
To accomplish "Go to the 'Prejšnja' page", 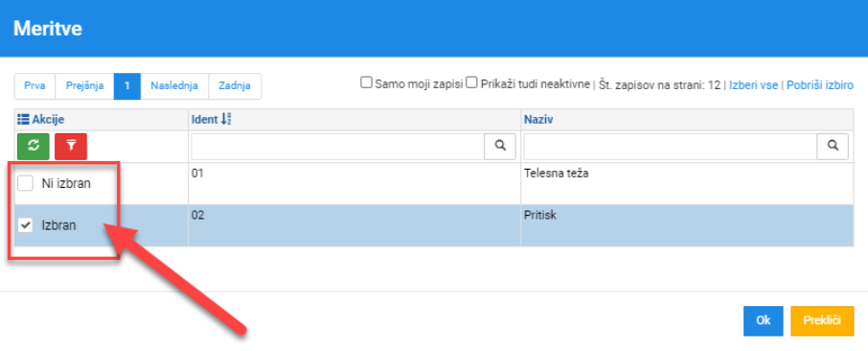I will click(x=84, y=86).
